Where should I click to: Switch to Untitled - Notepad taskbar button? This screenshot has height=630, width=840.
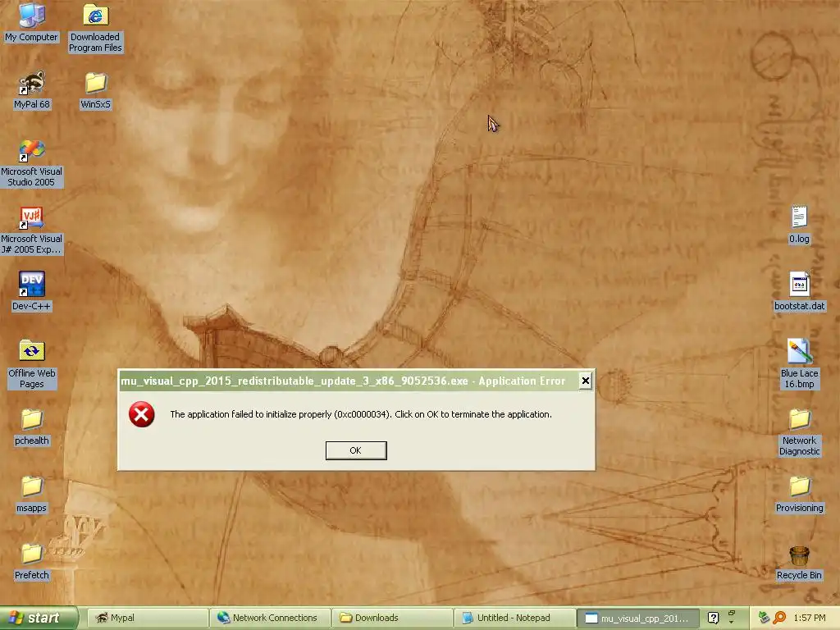514,618
